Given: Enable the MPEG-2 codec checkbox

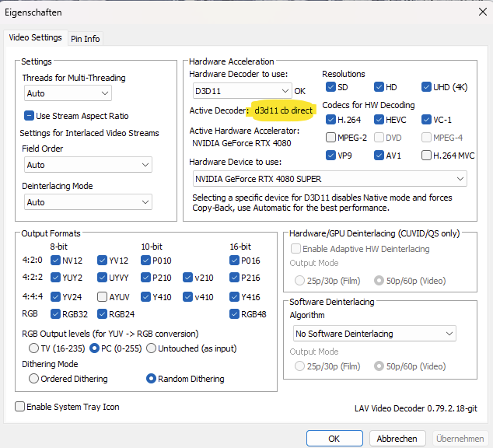Looking at the screenshot, I should (x=330, y=138).
